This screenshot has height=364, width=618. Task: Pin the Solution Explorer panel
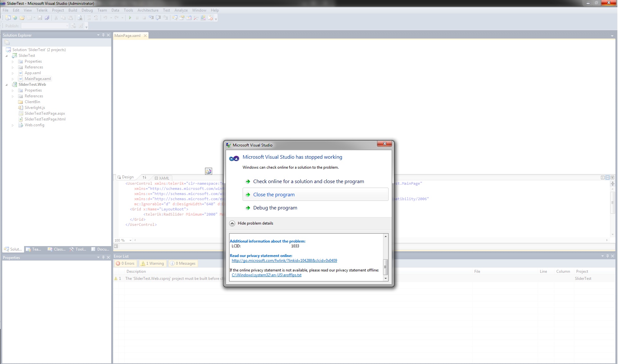tap(103, 35)
